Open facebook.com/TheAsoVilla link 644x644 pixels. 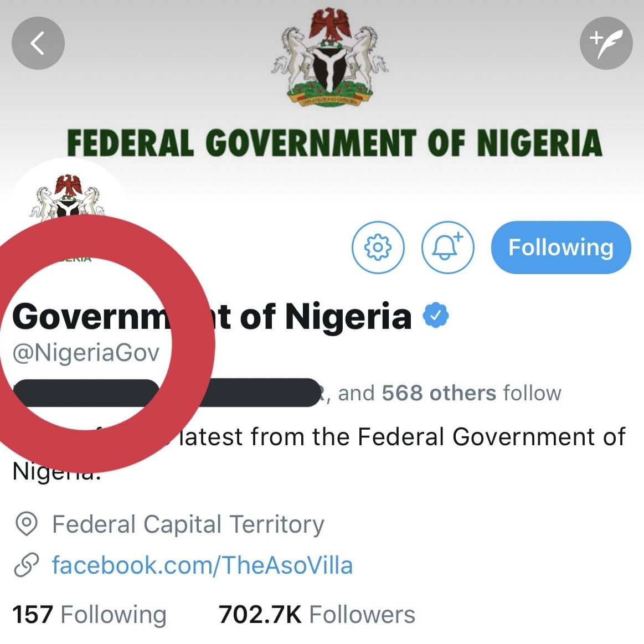tap(202, 565)
